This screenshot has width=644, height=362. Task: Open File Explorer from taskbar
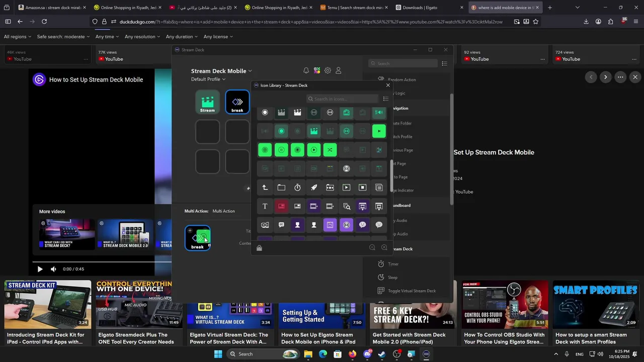[x=308, y=354]
